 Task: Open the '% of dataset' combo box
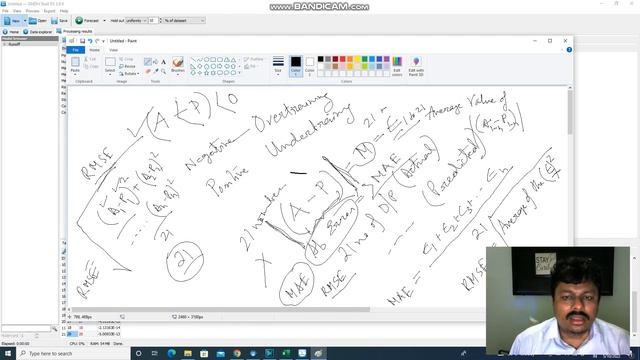[x=184, y=20]
